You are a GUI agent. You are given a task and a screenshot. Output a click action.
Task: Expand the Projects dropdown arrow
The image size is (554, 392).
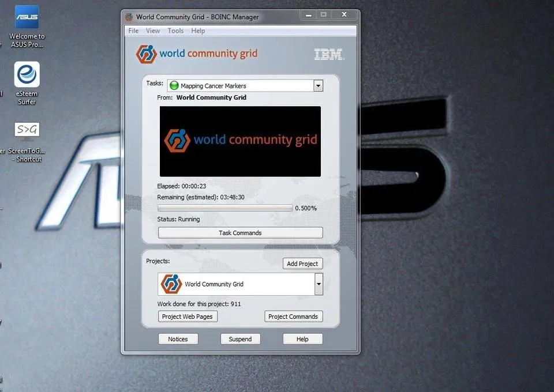pos(319,284)
